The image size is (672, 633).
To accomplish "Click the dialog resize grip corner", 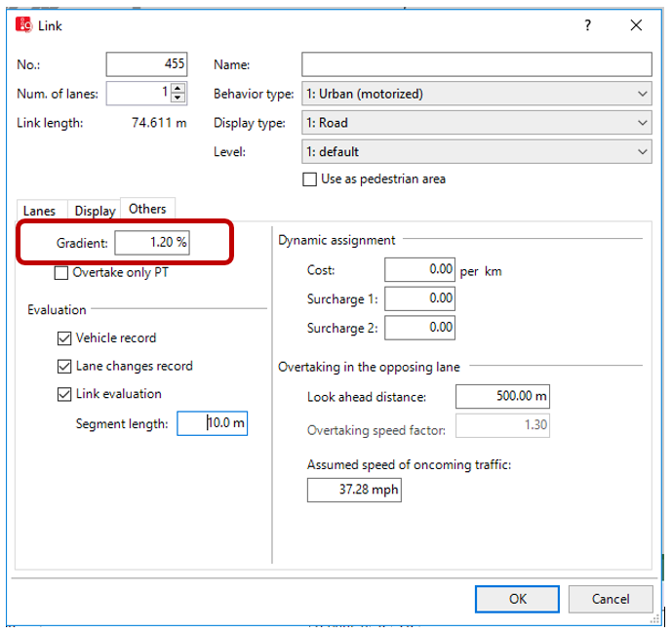I will 655,619.
